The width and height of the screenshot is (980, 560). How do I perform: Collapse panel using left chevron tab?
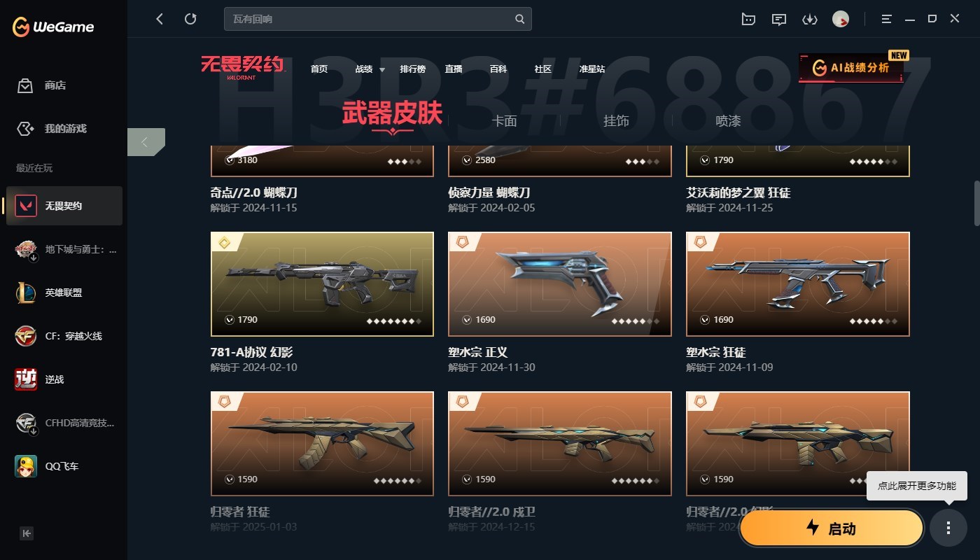coord(146,142)
